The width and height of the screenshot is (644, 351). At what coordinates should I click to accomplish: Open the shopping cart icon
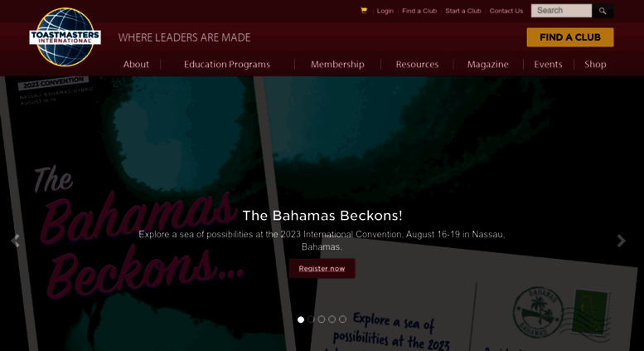[364, 10]
